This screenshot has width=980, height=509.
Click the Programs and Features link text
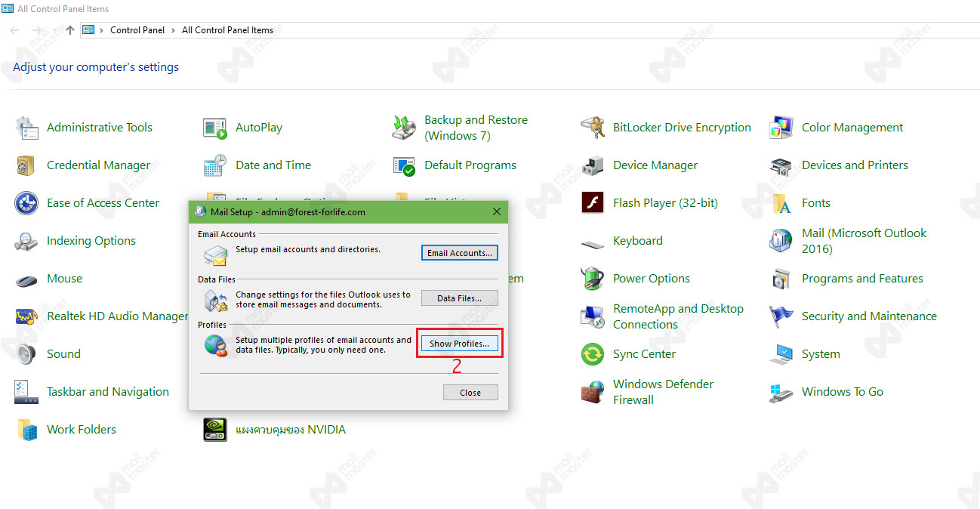[862, 279]
